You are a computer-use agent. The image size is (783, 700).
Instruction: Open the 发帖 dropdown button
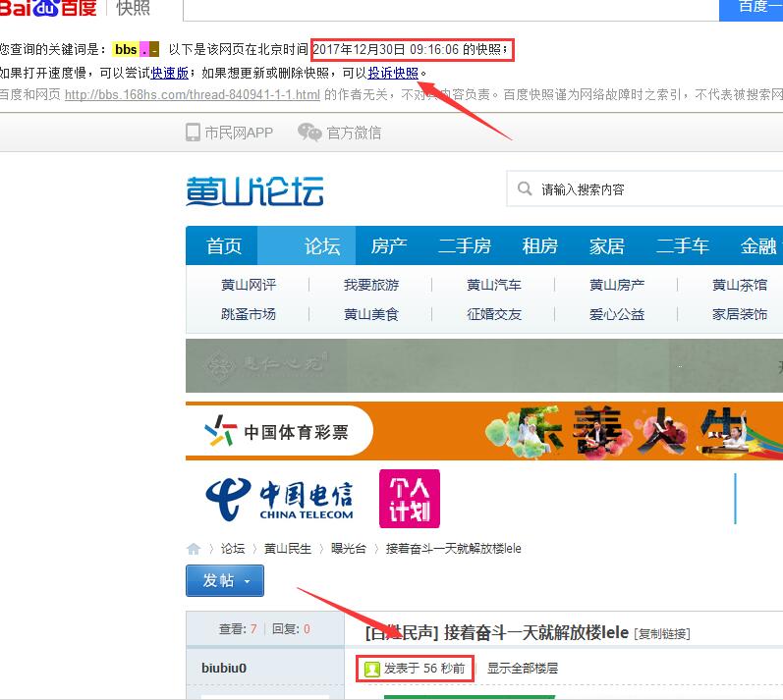coord(225,581)
